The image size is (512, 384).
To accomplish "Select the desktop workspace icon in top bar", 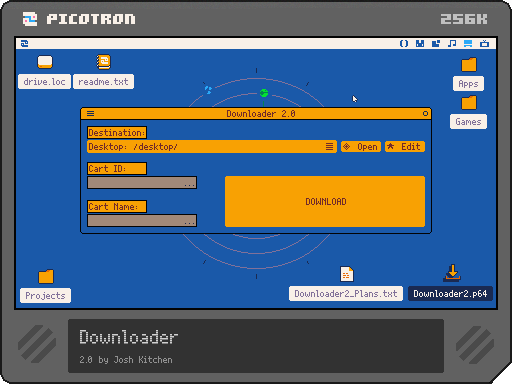I will point(468,44).
